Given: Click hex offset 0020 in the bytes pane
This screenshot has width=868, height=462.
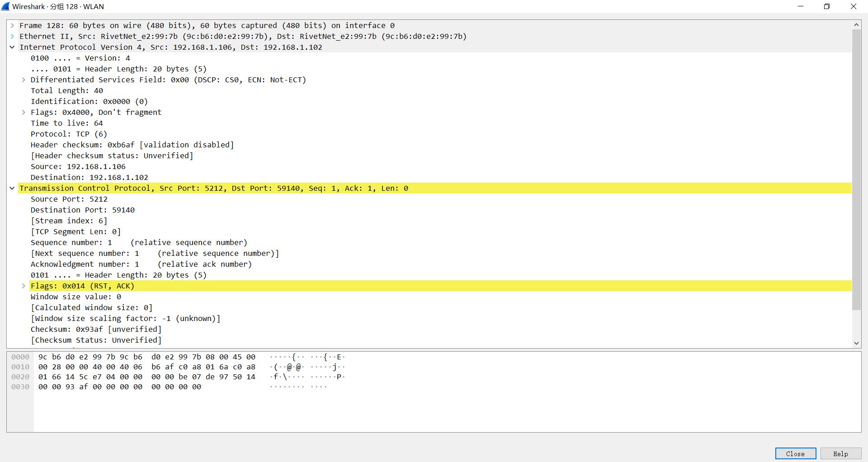Looking at the screenshot, I should click(20, 377).
